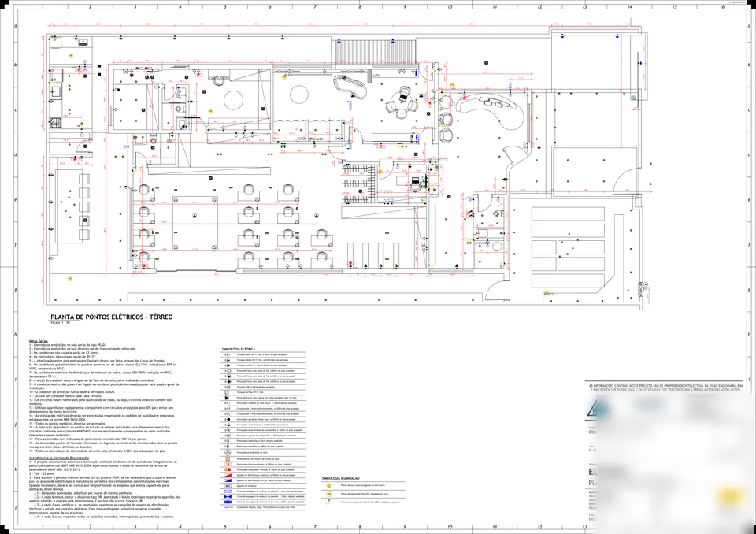
Task: Select the 'banco' label on the plan
Action: (x=549, y=293)
